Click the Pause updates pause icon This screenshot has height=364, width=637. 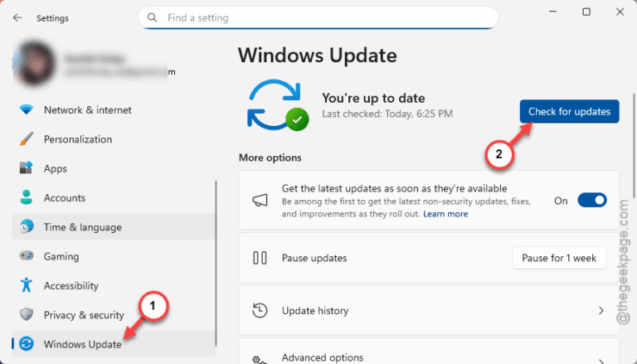(x=260, y=258)
